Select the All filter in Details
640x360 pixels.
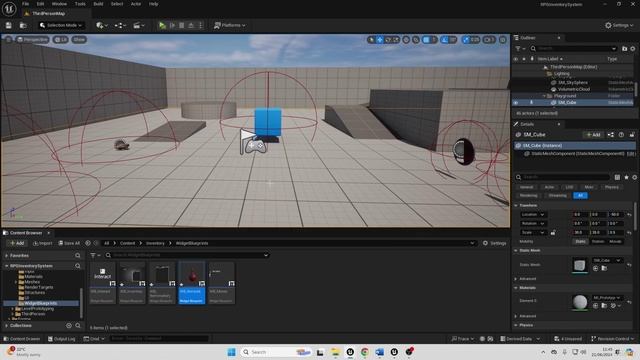pos(580,196)
